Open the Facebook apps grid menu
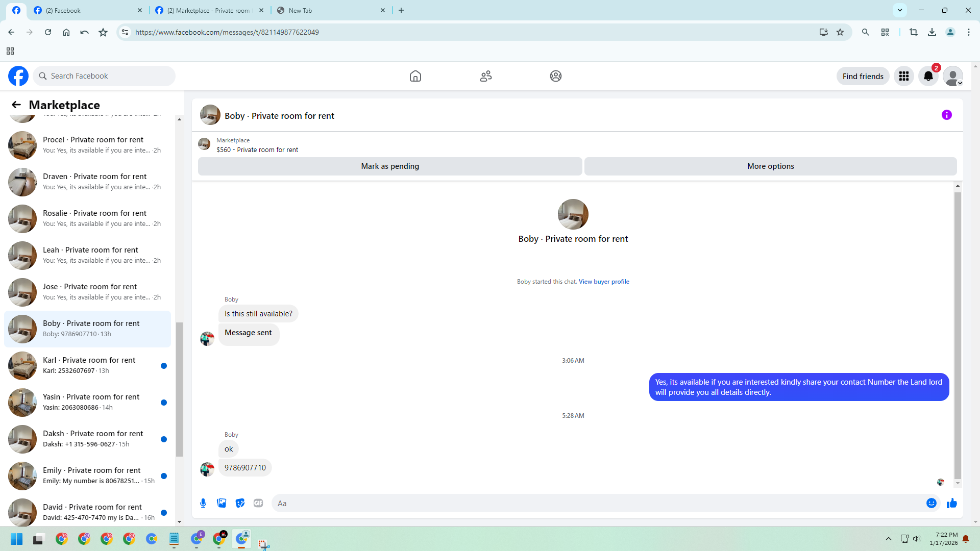This screenshot has width=980, height=551. coord(903,76)
